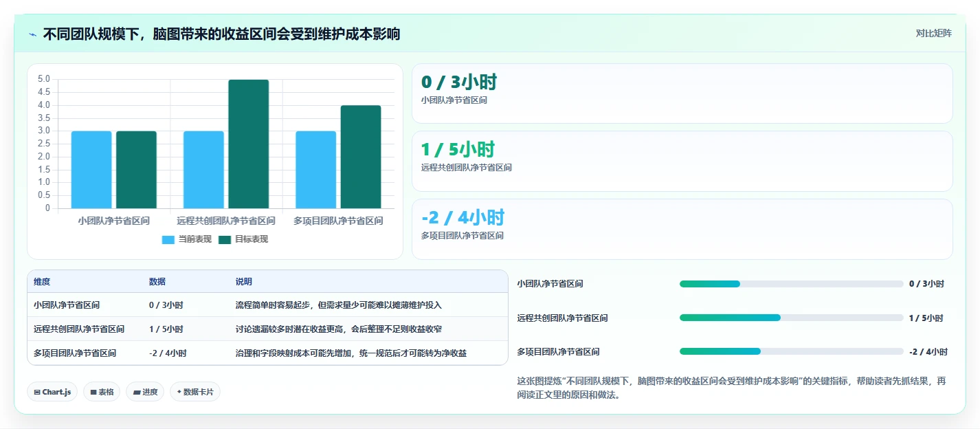
Task: Click the green 目标表现 bar for 多项目团队净节省区间
Action: click(361, 157)
